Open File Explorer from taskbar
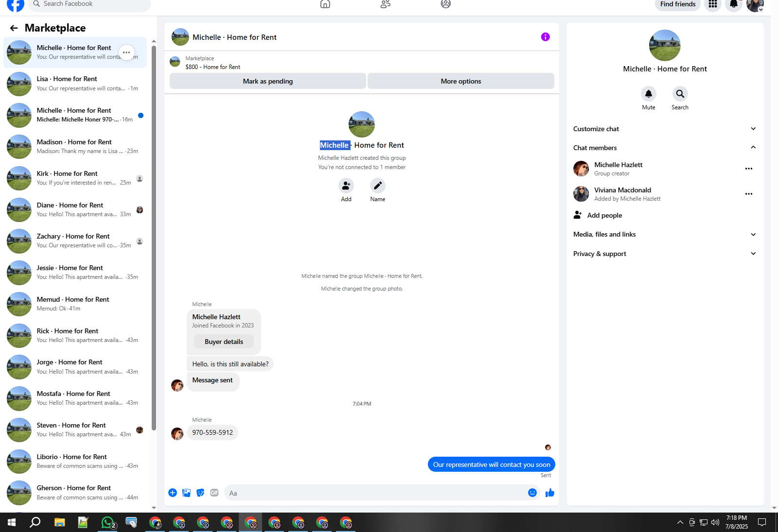Screen dimensions: 778x532 (x=59, y=522)
